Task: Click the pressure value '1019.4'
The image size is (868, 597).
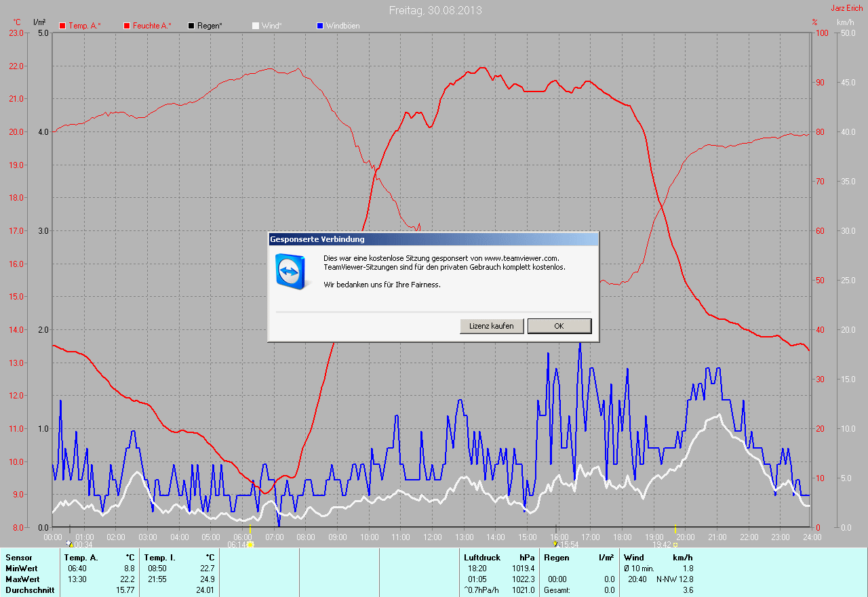Action: tap(524, 569)
